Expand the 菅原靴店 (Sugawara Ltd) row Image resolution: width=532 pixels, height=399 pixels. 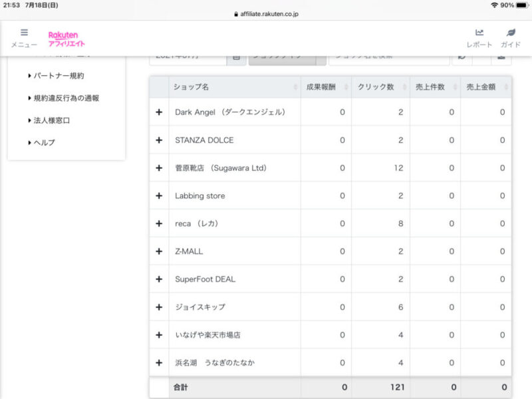pos(159,168)
